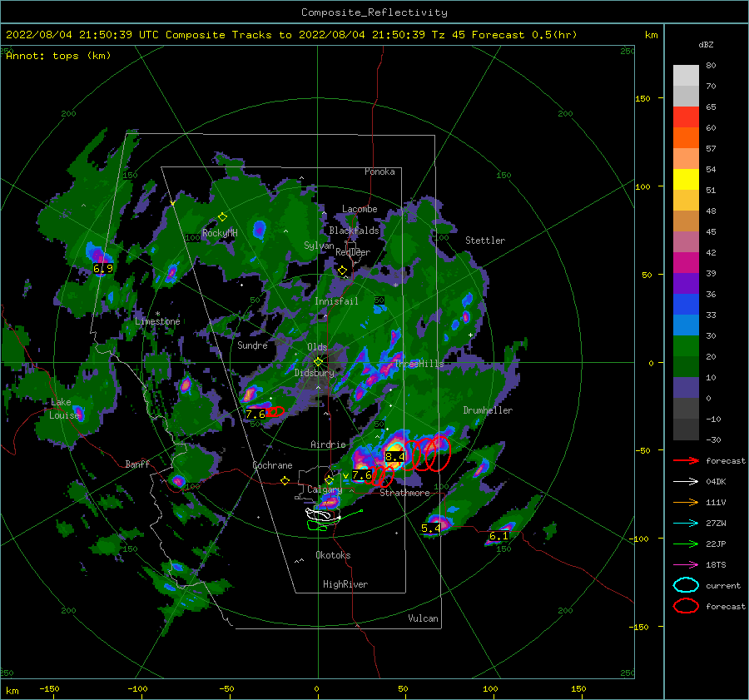The image size is (749, 700).
Task: Click the yellow diamond marker below RedDeer
Action: click(342, 271)
